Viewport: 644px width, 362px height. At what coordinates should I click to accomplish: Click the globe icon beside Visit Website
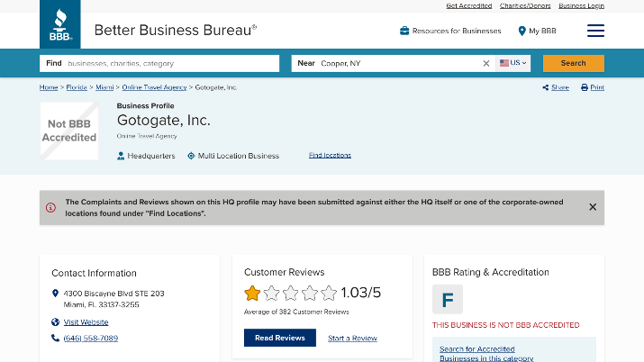pyautogui.click(x=56, y=322)
